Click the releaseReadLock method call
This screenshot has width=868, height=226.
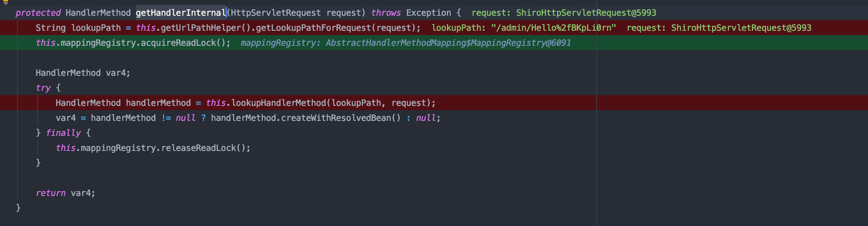tap(198, 148)
